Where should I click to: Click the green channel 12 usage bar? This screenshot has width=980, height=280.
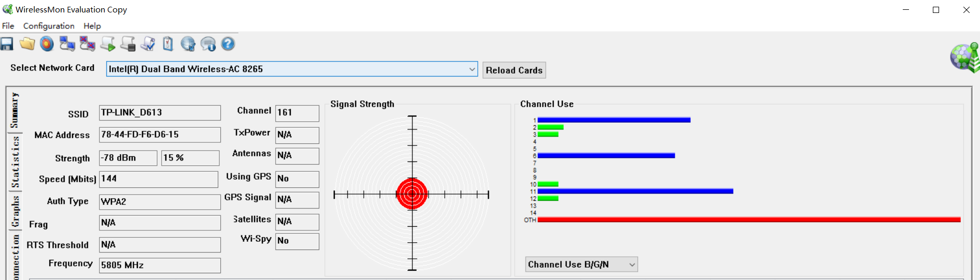pos(548,199)
